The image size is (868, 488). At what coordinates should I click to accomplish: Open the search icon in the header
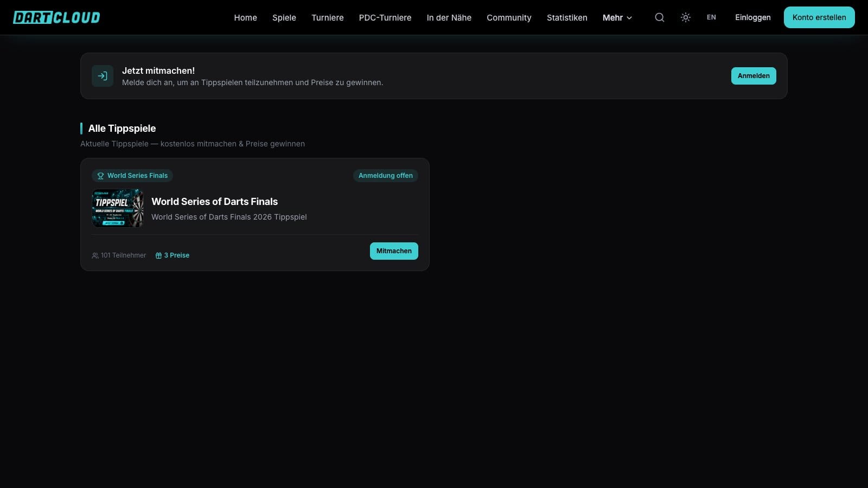[x=660, y=17]
